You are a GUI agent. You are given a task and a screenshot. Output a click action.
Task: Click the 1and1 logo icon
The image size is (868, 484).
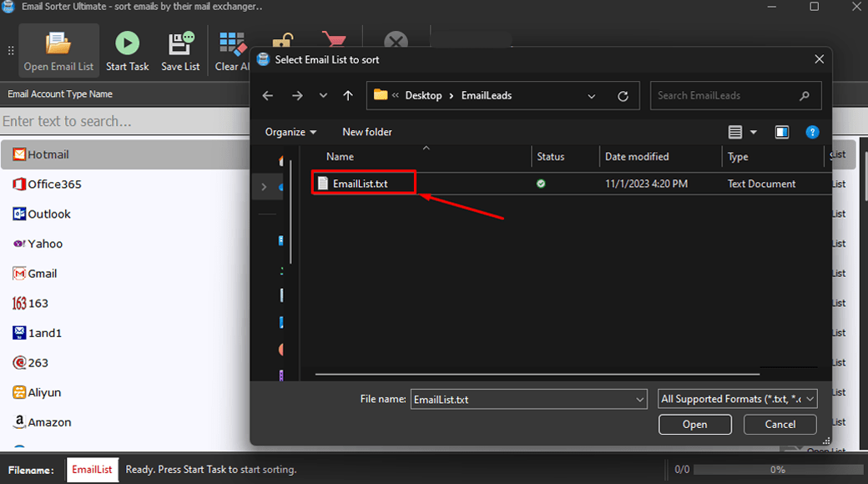[19, 333]
